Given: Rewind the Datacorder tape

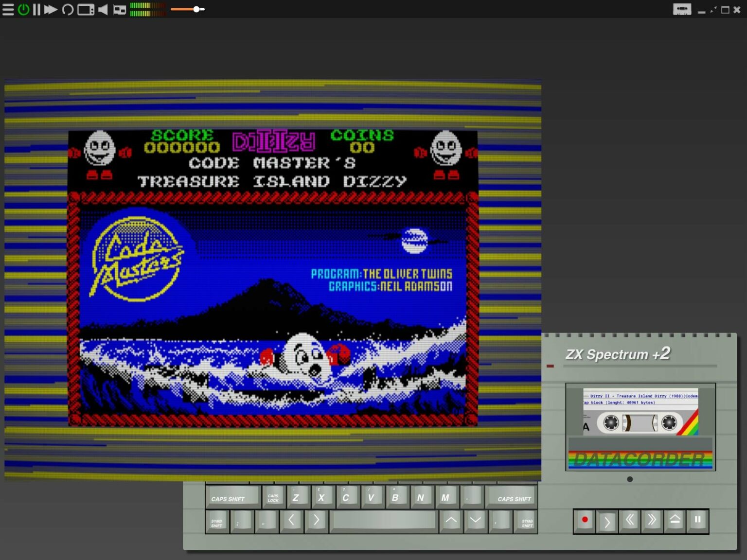Looking at the screenshot, I should click(629, 520).
